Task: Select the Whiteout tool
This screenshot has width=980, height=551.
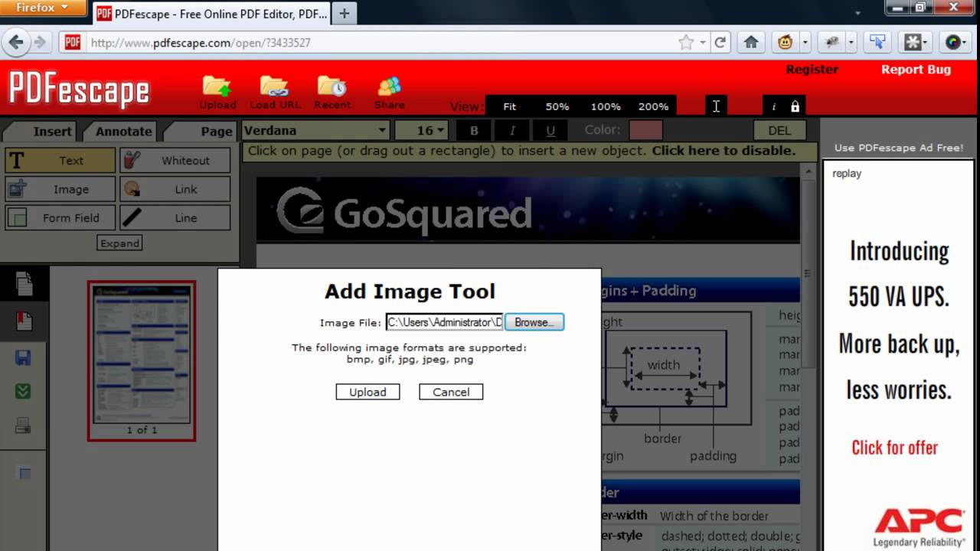Action: click(x=175, y=161)
